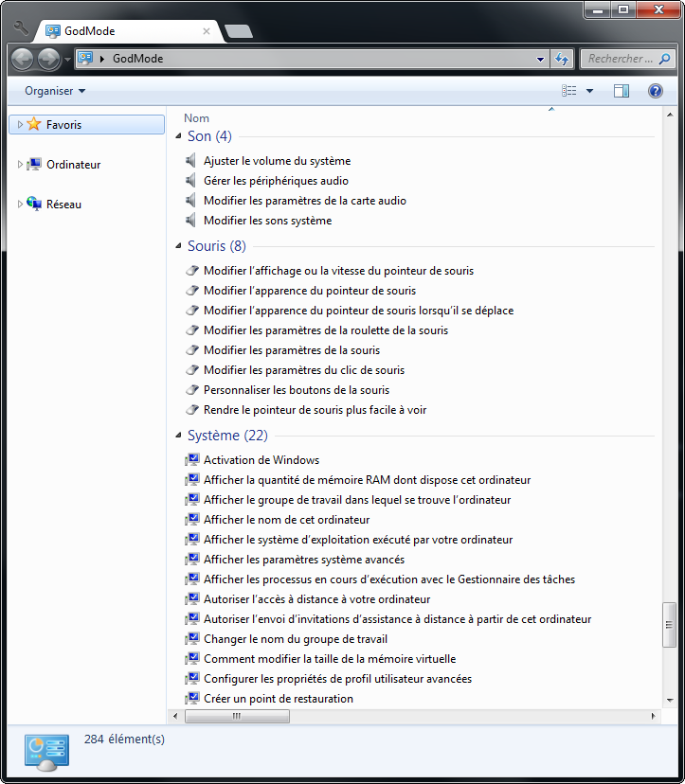Open the Organiser menu

pyautogui.click(x=55, y=91)
